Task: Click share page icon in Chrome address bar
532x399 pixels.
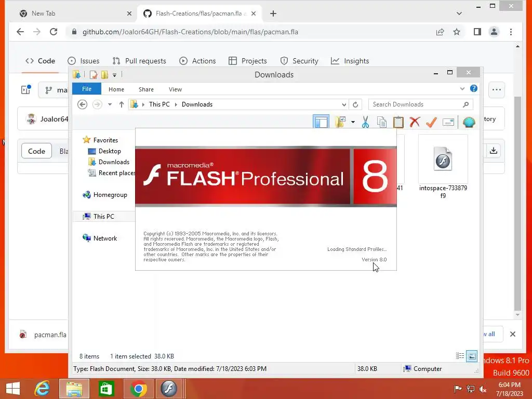Action: [x=440, y=32]
